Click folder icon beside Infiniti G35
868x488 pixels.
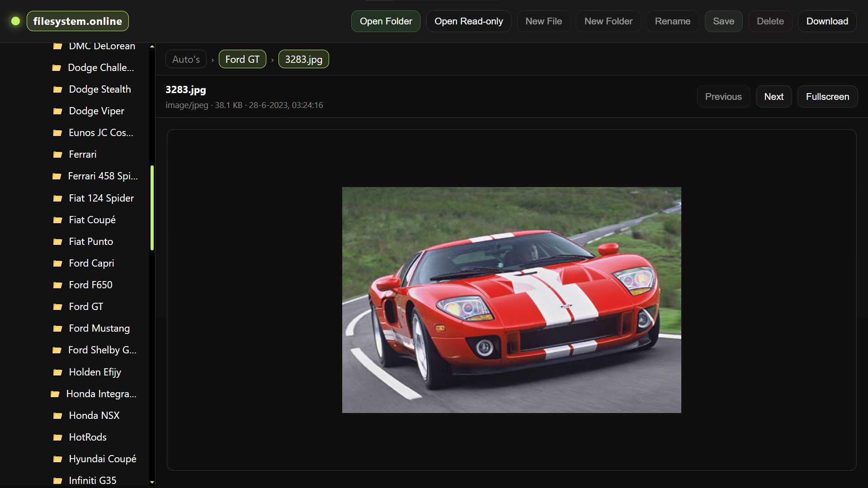coord(57,481)
